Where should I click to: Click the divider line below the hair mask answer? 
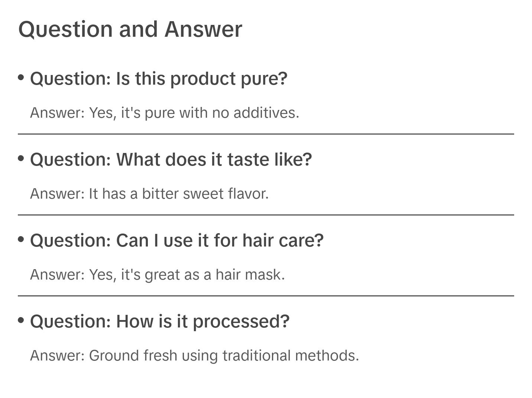(x=266, y=296)
